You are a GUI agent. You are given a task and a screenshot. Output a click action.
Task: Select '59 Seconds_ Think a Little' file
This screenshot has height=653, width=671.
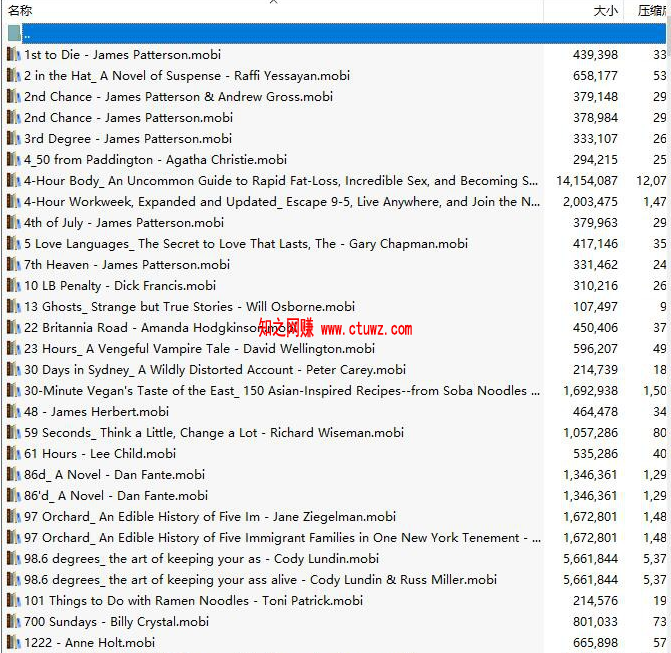pyautogui.click(x=214, y=432)
